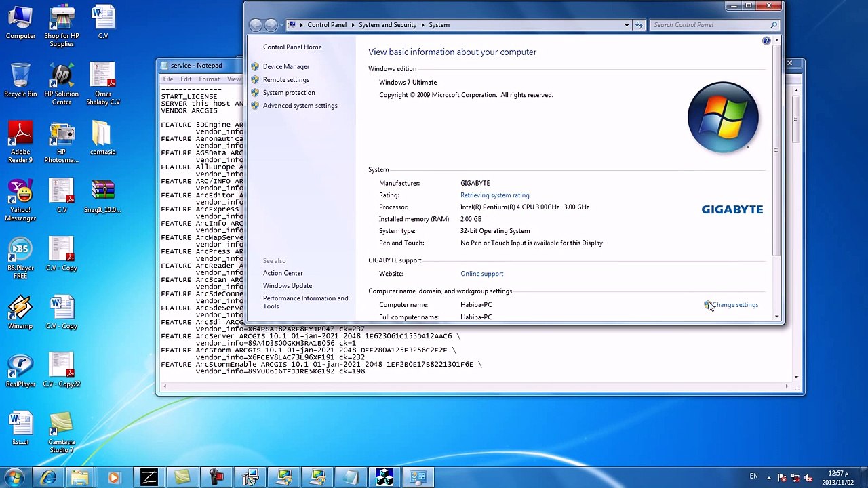The image size is (868, 488).
Task: Click the EN language indicator in taskbar
Action: pos(753,476)
